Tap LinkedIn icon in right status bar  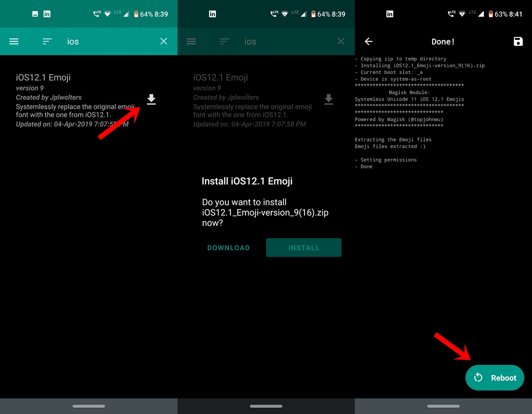coord(390,14)
